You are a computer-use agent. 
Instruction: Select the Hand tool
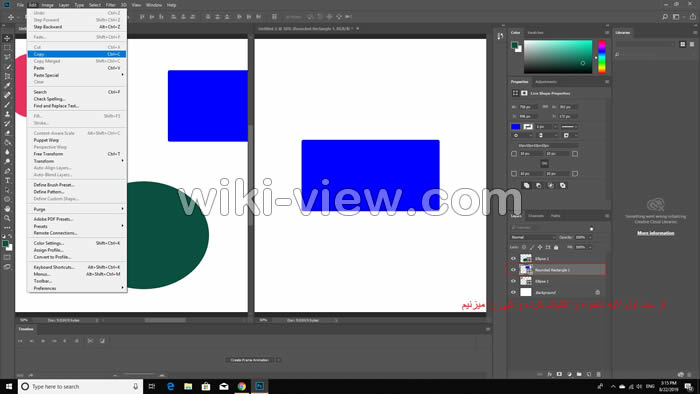tap(7, 209)
